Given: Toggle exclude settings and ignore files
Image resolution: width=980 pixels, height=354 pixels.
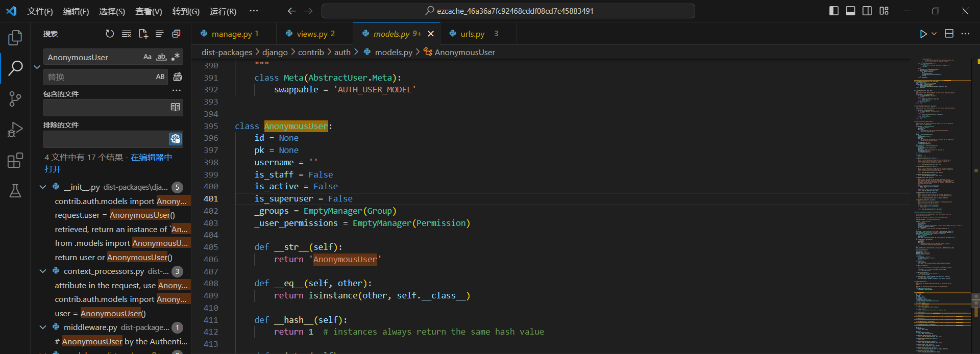Looking at the screenshot, I should (175, 139).
